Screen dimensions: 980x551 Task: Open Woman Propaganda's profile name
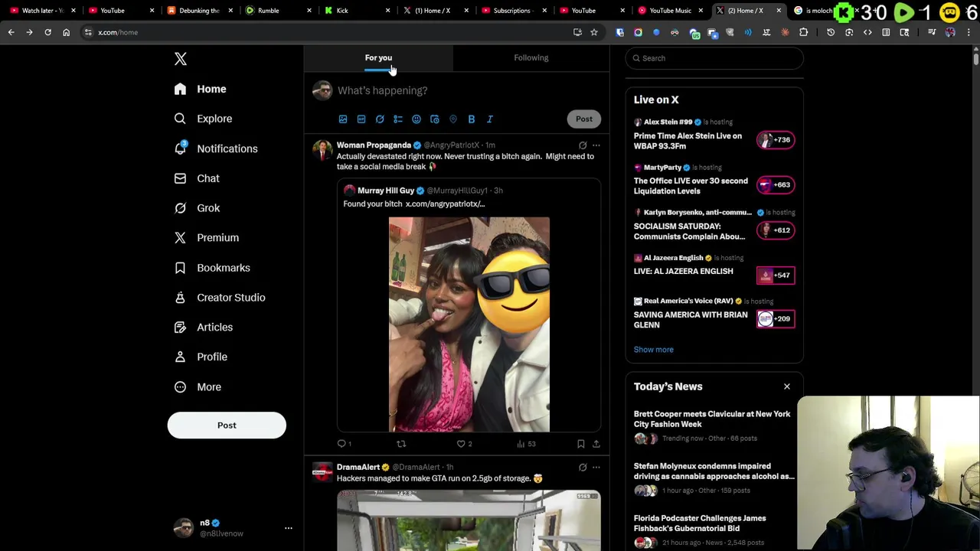point(374,145)
